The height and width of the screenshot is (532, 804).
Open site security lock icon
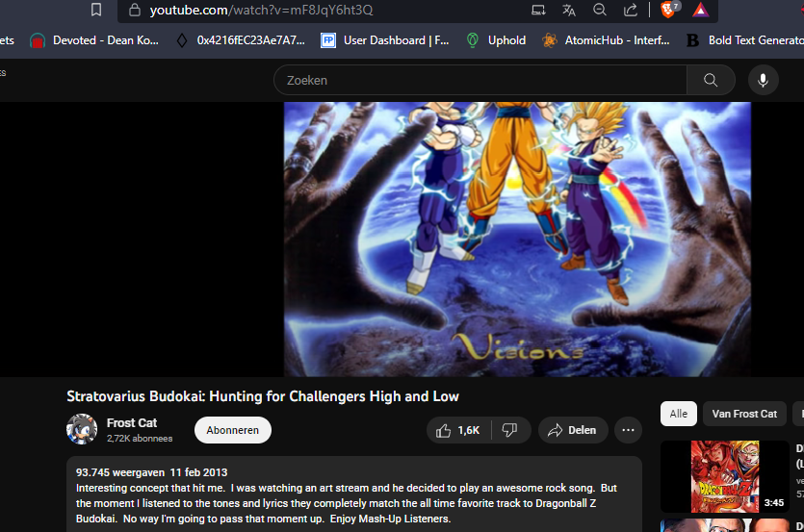[x=135, y=10]
